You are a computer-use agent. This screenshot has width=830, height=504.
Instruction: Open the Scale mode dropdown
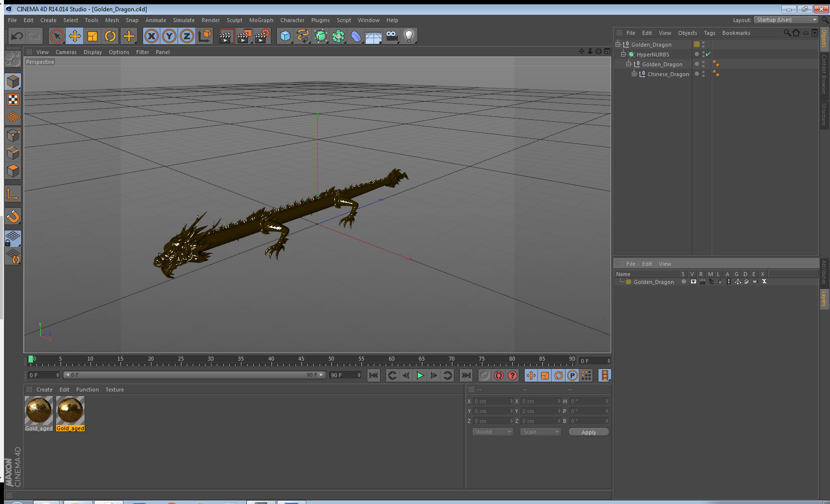pos(540,432)
